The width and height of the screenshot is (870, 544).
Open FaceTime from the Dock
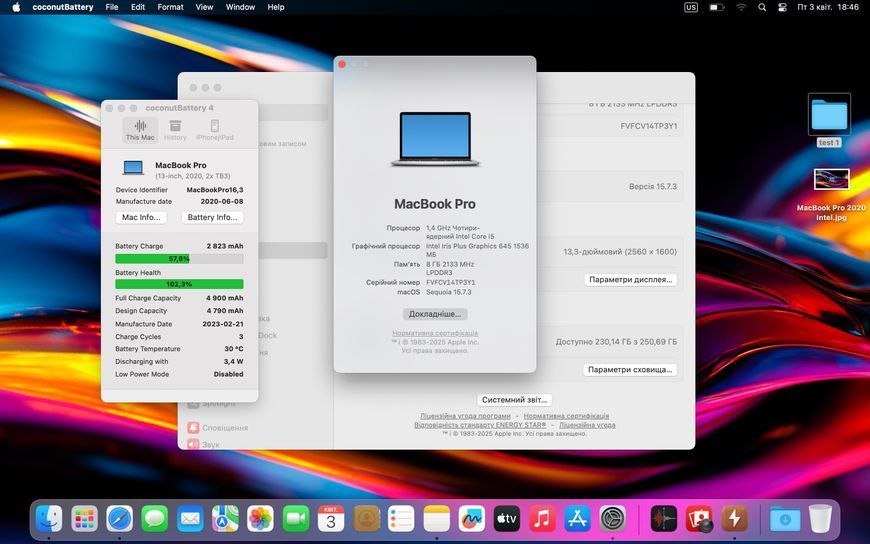pyautogui.click(x=296, y=519)
